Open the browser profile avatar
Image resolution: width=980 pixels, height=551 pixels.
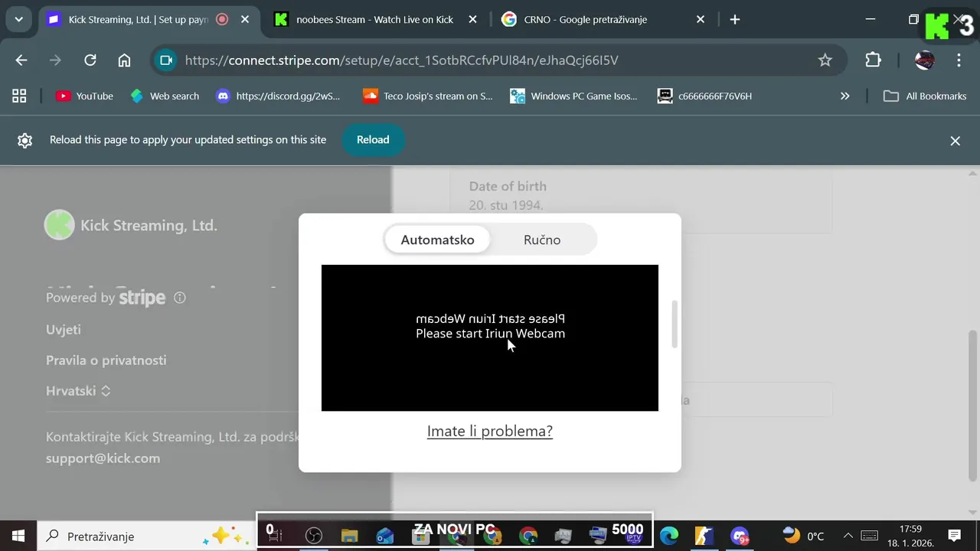point(924,60)
